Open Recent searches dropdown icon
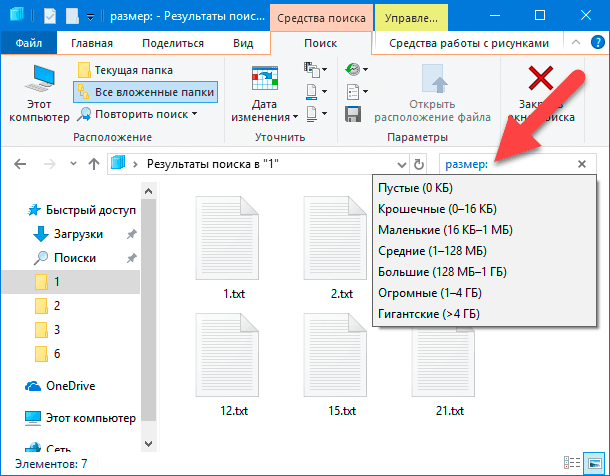 (x=356, y=70)
